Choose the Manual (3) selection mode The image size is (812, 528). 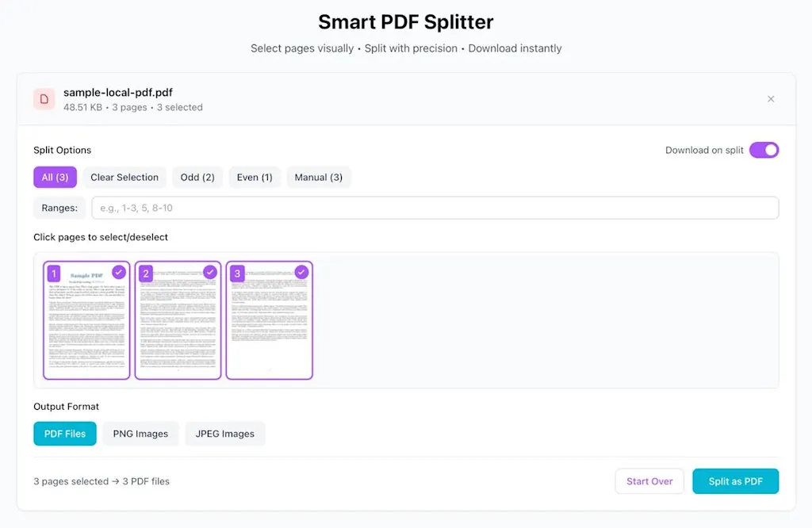point(319,177)
